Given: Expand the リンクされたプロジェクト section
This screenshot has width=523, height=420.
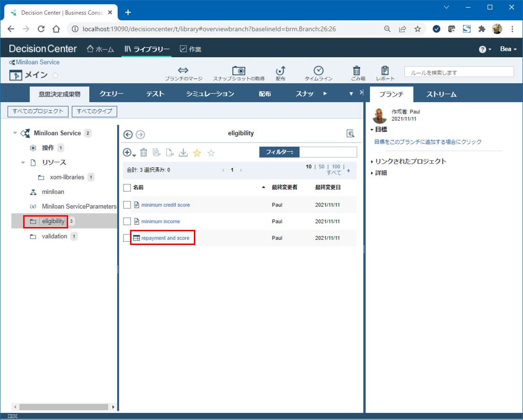Looking at the screenshot, I should 372,162.
